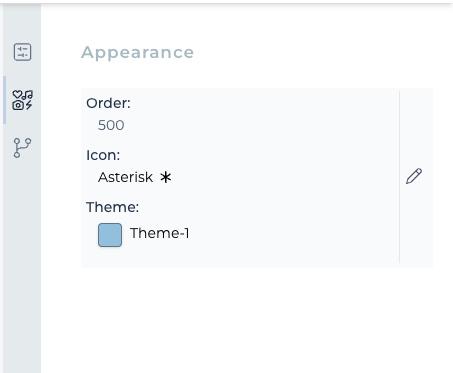Open the branch relations icon in sidebar
The width and height of the screenshot is (453, 373).
(x=22, y=148)
